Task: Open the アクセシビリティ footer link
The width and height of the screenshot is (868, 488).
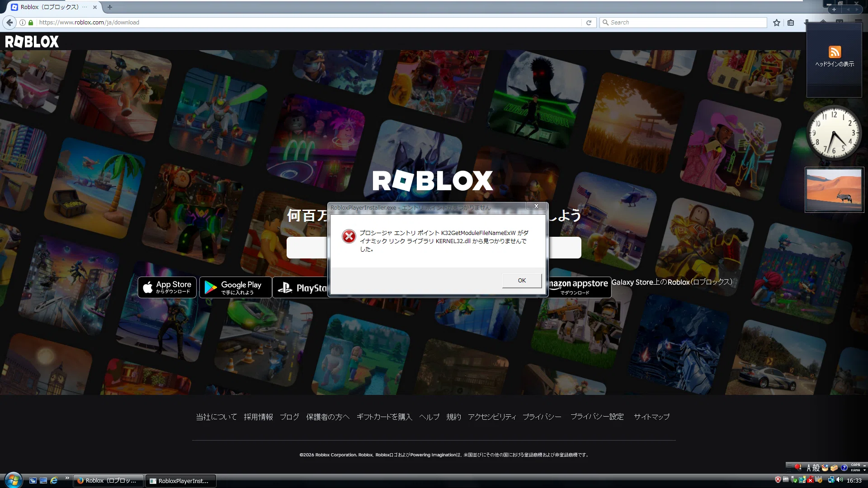Action: pos(492,417)
